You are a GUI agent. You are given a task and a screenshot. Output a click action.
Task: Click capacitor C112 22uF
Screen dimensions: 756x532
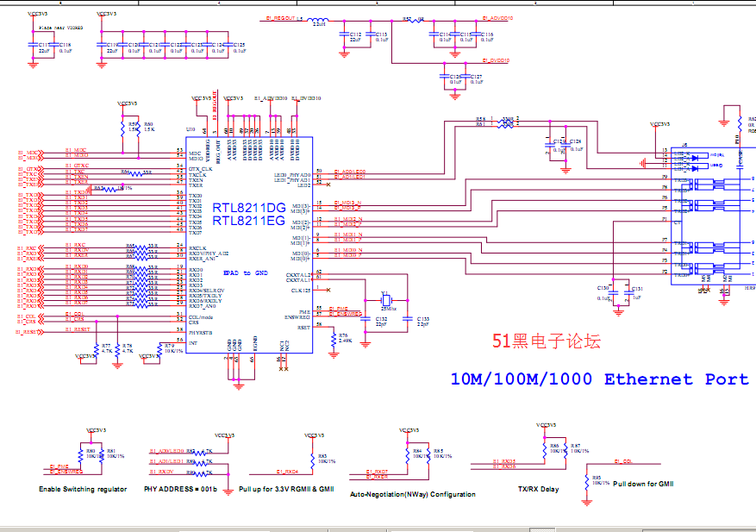coord(344,34)
